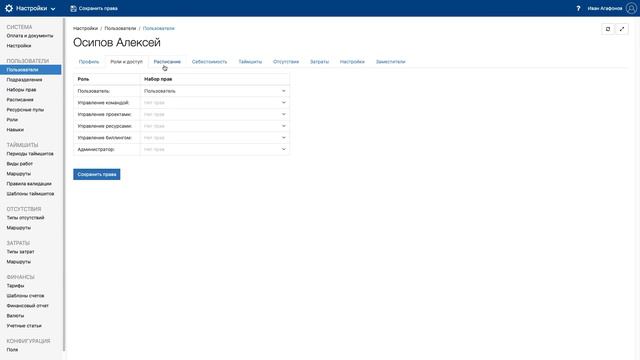Open 'Учетные статьи' in sidebar

pos(24,326)
